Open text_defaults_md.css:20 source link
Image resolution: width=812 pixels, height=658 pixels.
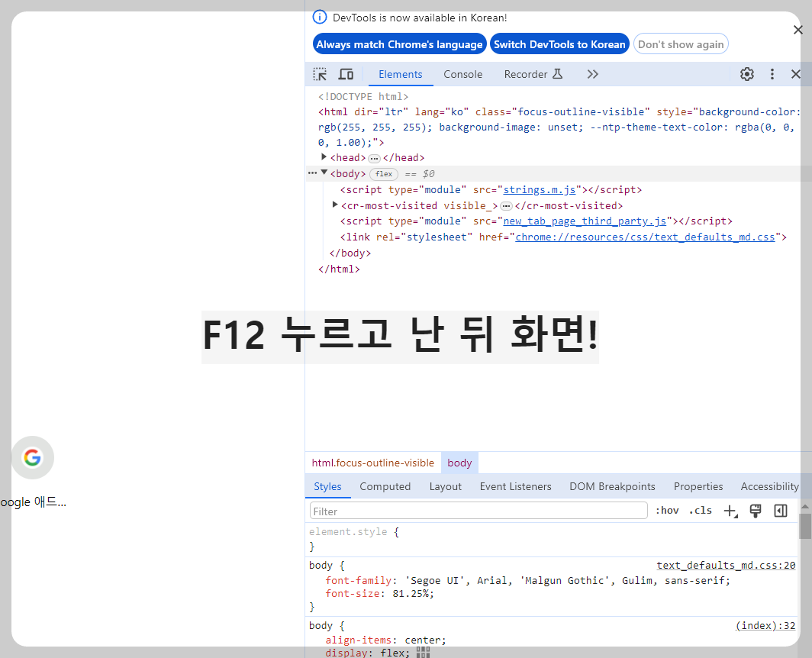pos(726,566)
